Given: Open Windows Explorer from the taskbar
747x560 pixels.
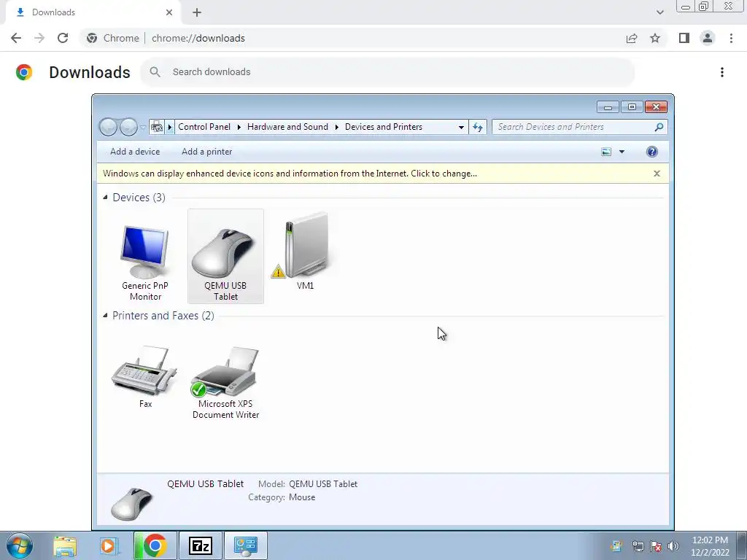Looking at the screenshot, I should 65,545.
